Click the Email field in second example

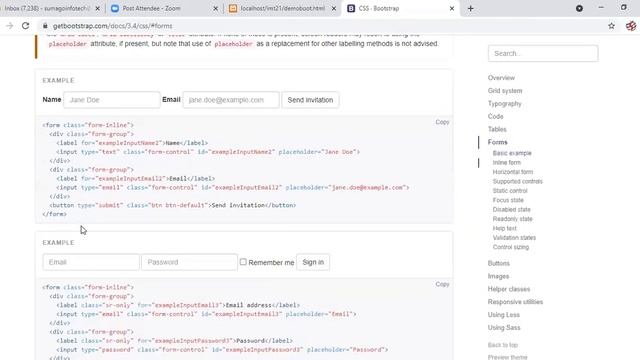[91, 262]
